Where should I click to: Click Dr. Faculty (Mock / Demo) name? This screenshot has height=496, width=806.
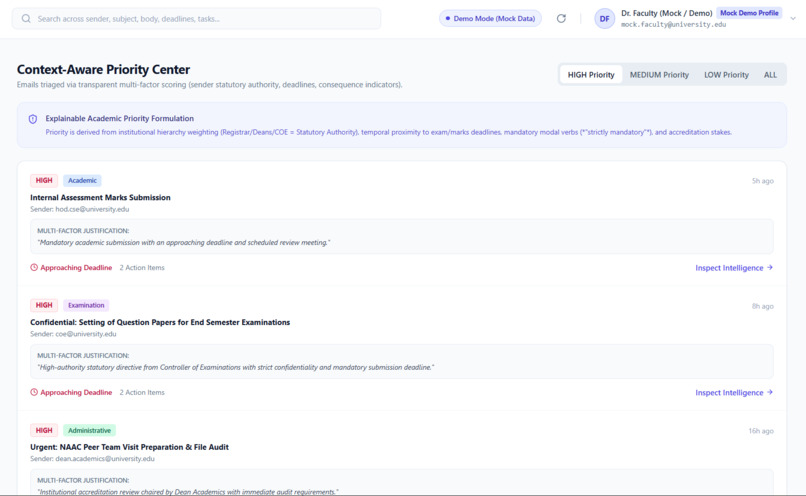(667, 13)
